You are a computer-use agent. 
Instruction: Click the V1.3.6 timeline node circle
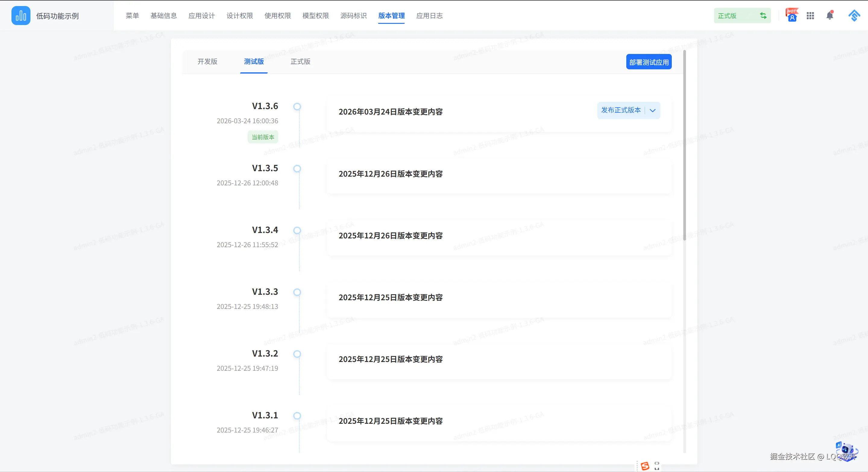297,107
